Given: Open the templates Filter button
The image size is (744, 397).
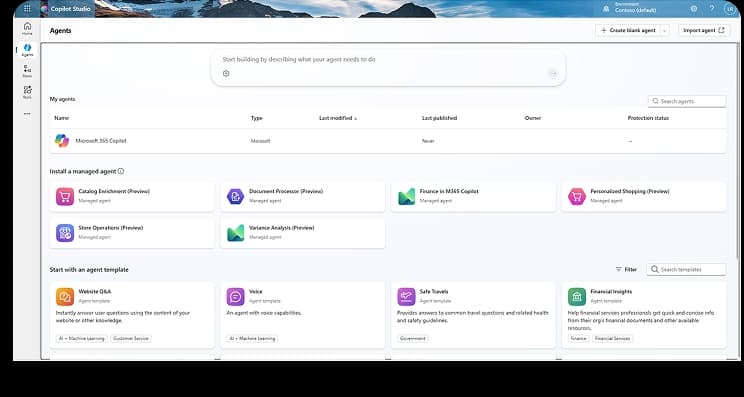Looking at the screenshot, I should tap(626, 269).
